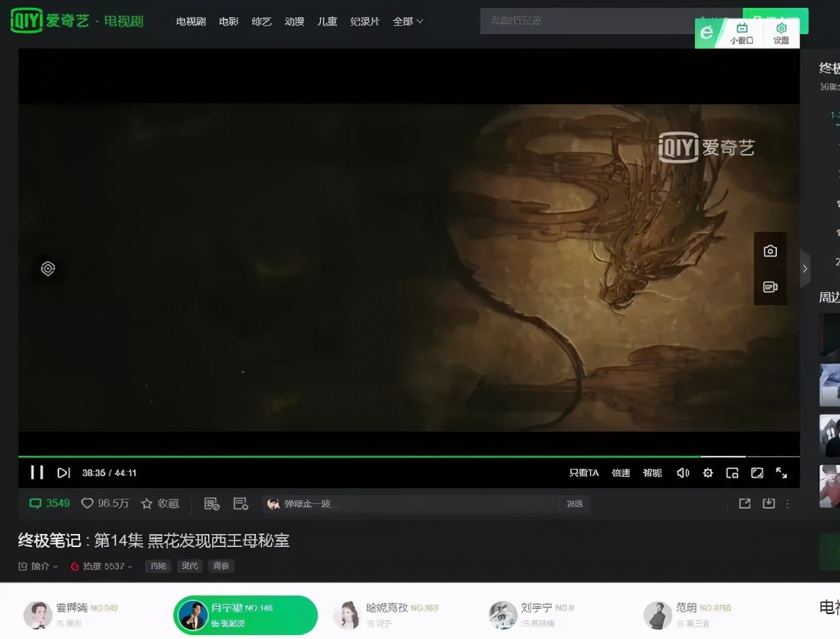Viewport: 840px width, 639px height.
Task: Click the danmaku comment input field
Action: pyautogui.click(x=412, y=503)
